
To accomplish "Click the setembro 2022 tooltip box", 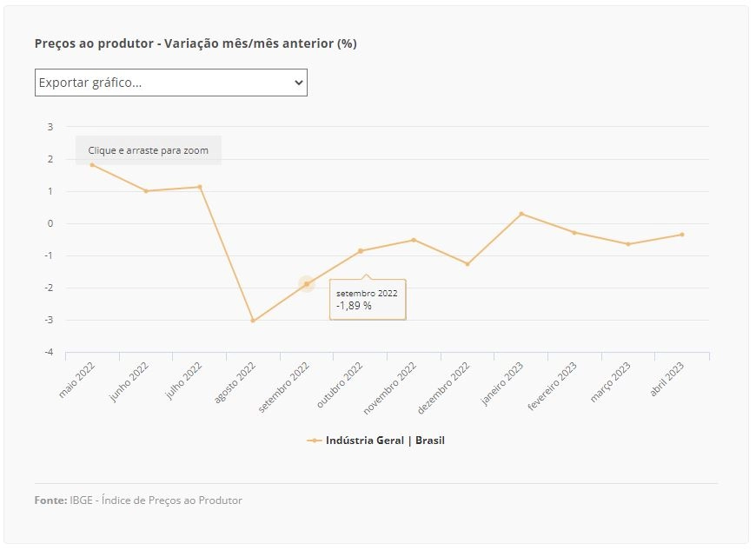I will click(368, 299).
